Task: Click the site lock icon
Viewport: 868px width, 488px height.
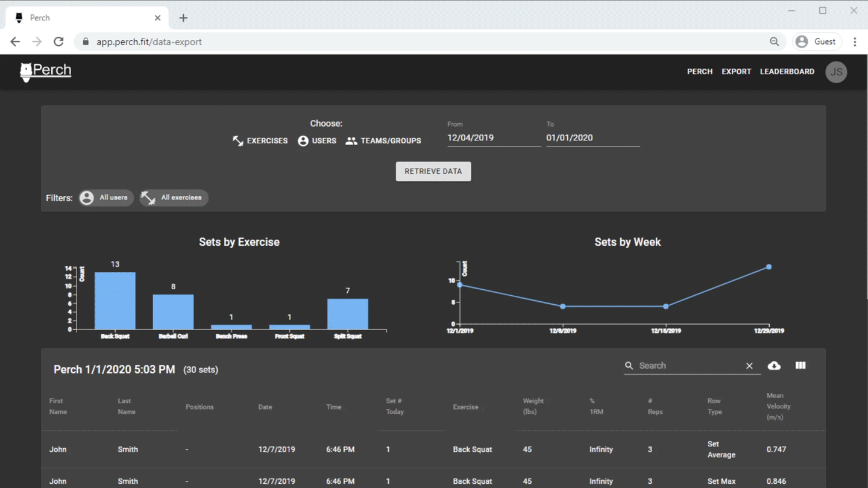Action: [85, 42]
